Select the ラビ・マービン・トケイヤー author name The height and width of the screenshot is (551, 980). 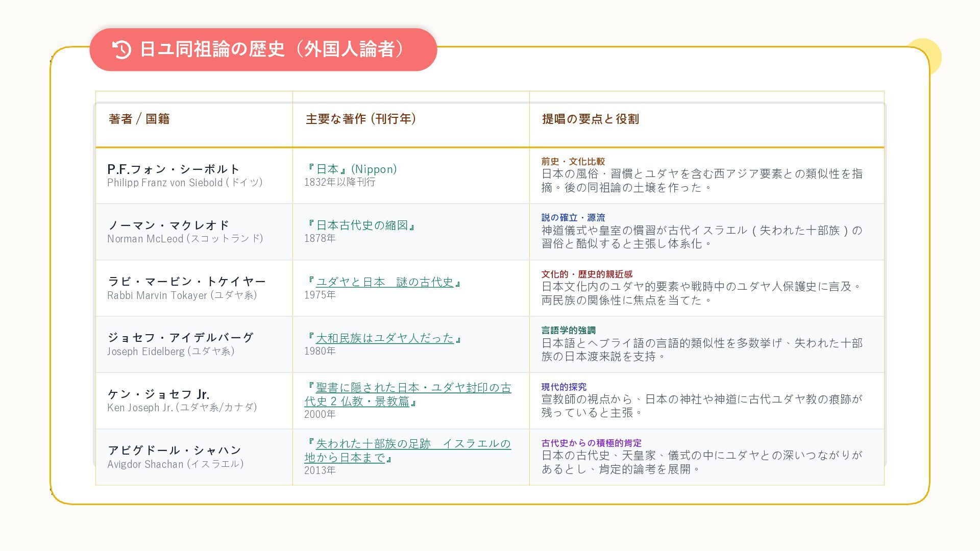186,282
